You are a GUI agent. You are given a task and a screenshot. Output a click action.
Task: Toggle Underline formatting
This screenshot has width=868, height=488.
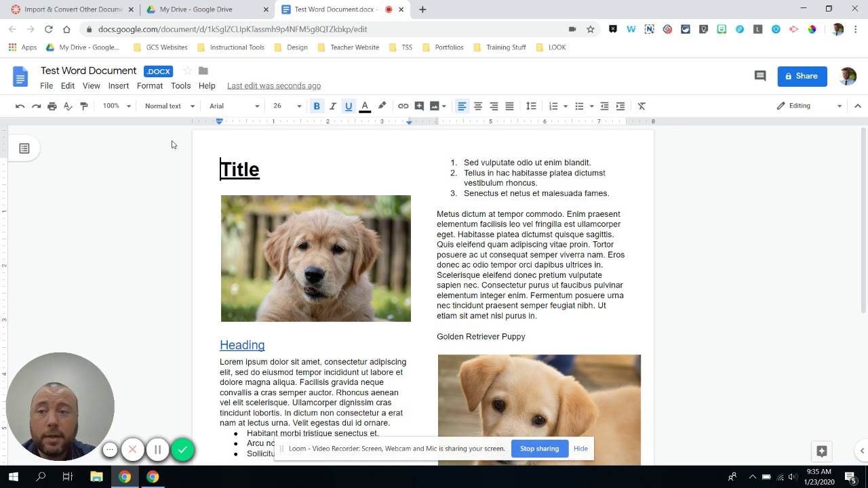[349, 106]
